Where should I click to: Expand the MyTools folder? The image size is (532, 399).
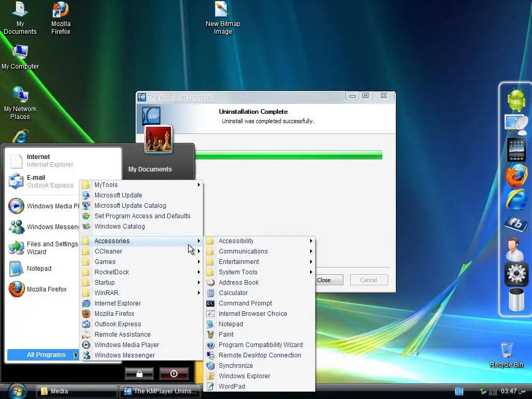click(141, 185)
